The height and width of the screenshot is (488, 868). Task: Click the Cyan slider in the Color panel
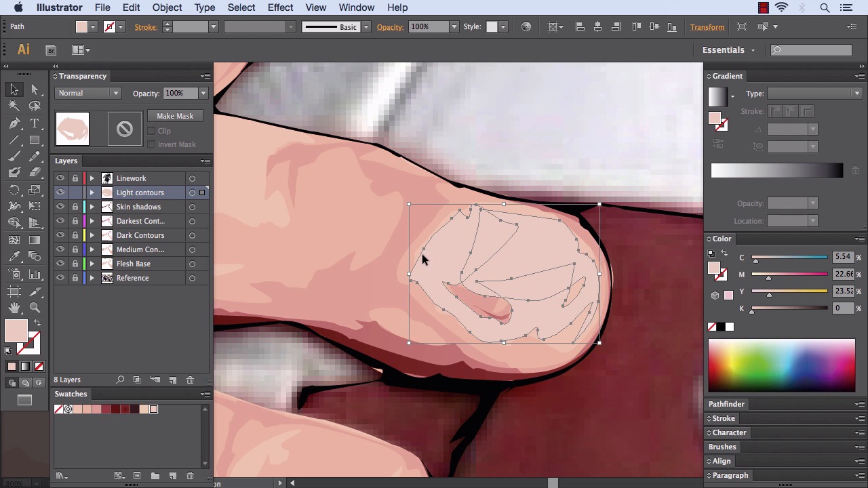point(790,258)
